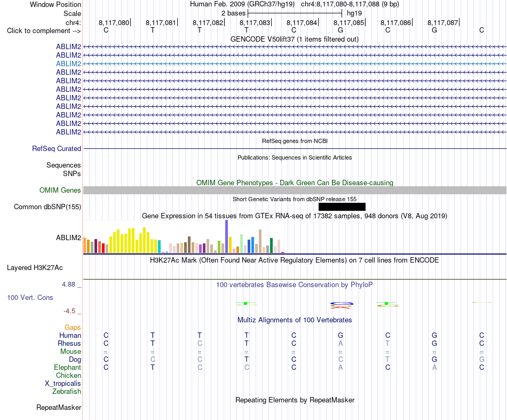This screenshot has width=507, height=420.
Task: Open 'Multiz Alignments of 100 Vertebrates' title
Action: (295, 320)
